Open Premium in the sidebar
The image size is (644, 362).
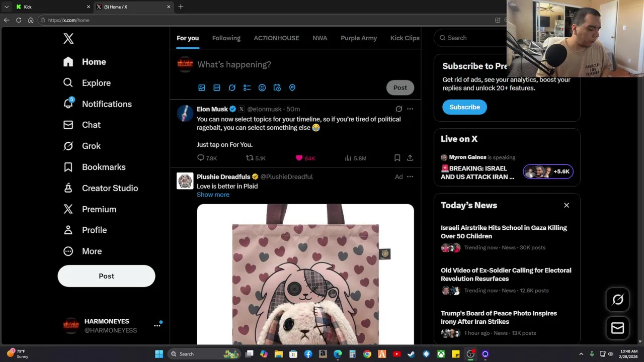coord(90,209)
